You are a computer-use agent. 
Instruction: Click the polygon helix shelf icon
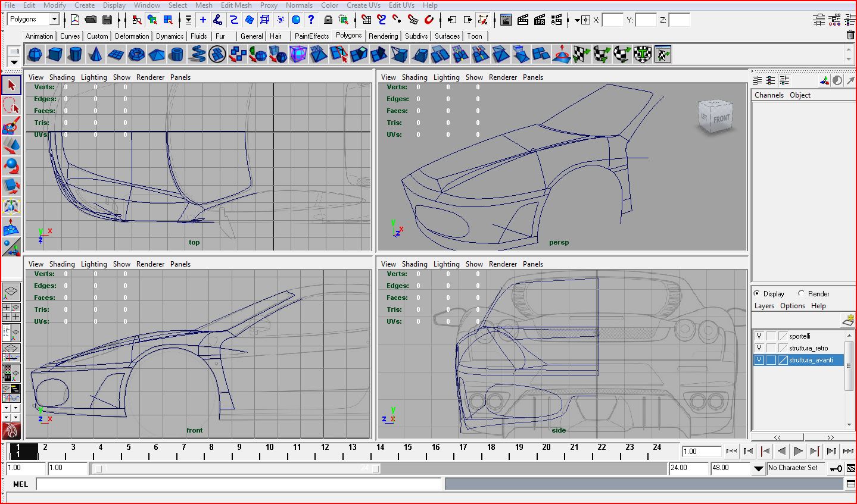click(197, 55)
